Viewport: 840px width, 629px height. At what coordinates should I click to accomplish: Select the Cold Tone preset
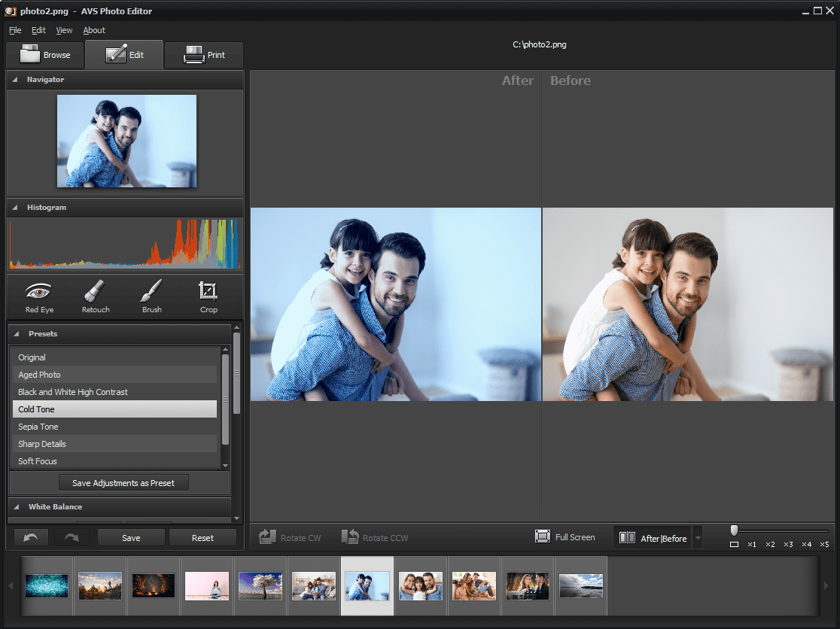114,409
